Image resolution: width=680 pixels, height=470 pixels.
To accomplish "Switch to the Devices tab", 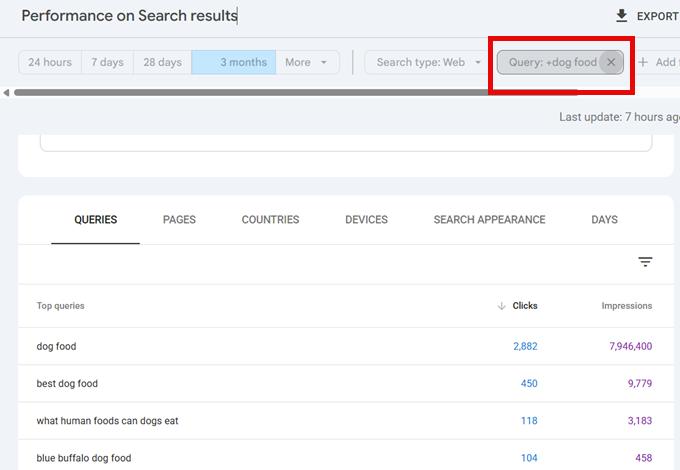I will click(x=366, y=220).
